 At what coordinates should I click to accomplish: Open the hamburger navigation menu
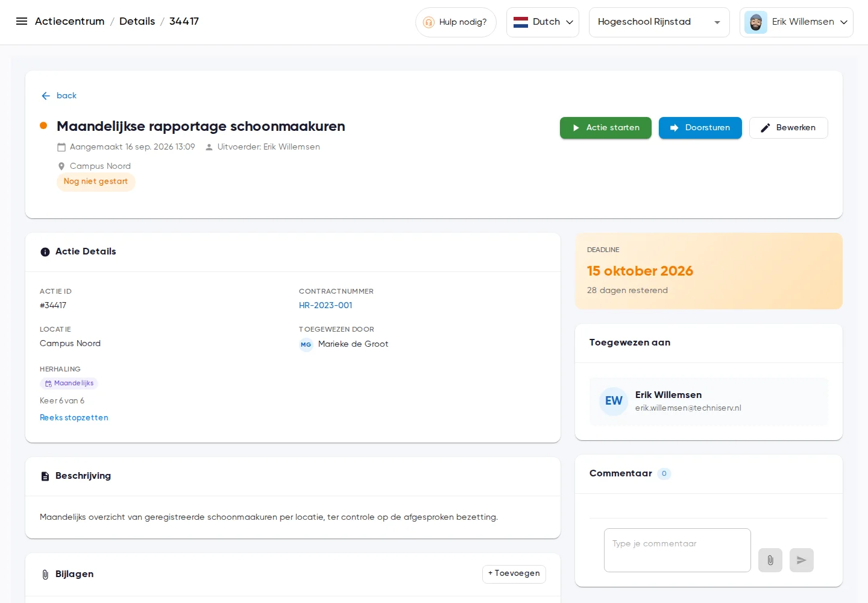coord(22,21)
